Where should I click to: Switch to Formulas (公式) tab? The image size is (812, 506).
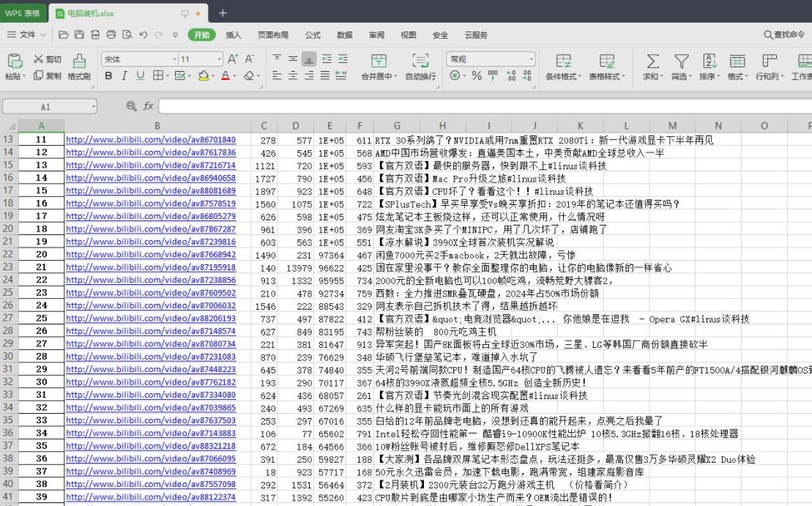(x=313, y=34)
